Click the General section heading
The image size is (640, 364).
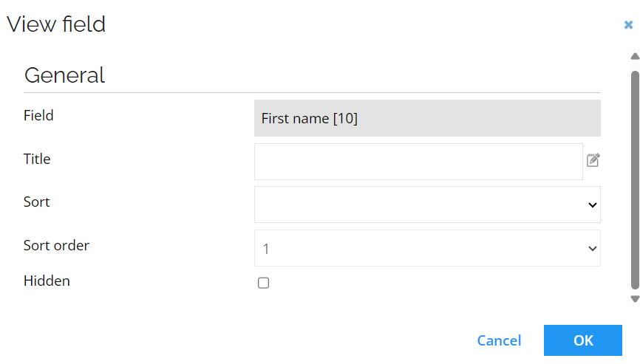(64, 75)
